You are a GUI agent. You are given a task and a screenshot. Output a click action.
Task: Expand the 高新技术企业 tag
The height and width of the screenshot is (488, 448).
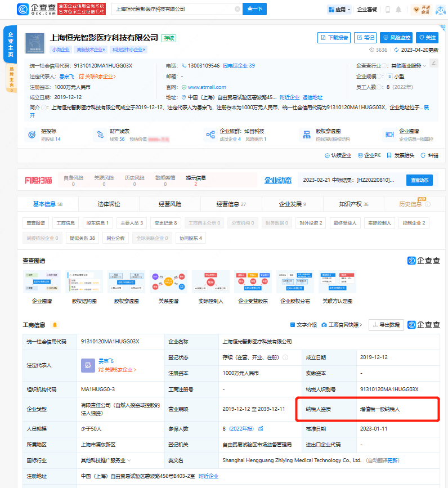click(91, 50)
